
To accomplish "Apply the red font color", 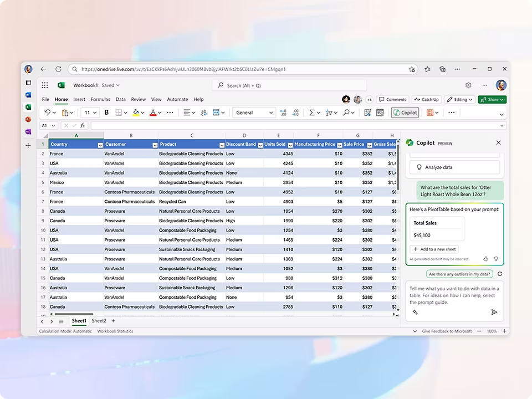I will pyautogui.click(x=153, y=112).
